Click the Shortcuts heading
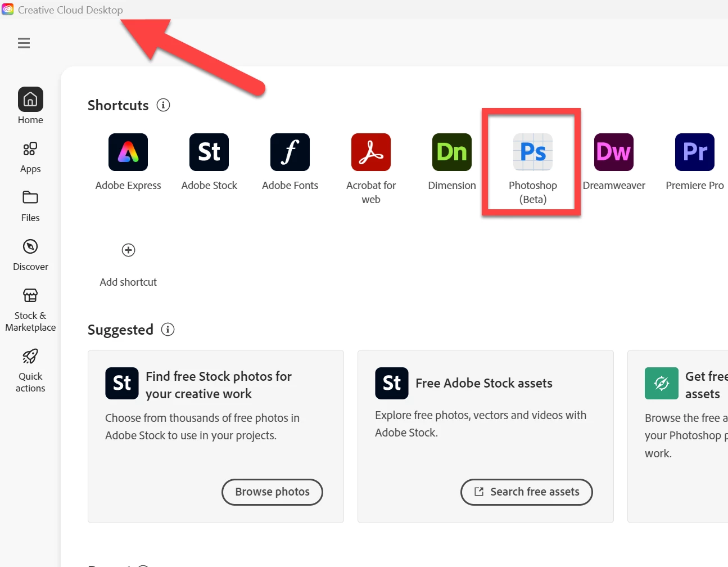Image resolution: width=728 pixels, height=567 pixels. [118, 105]
